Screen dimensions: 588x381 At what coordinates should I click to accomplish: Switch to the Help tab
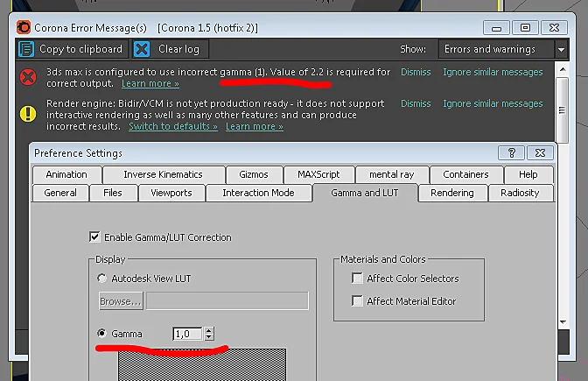pyautogui.click(x=528, y=174)
